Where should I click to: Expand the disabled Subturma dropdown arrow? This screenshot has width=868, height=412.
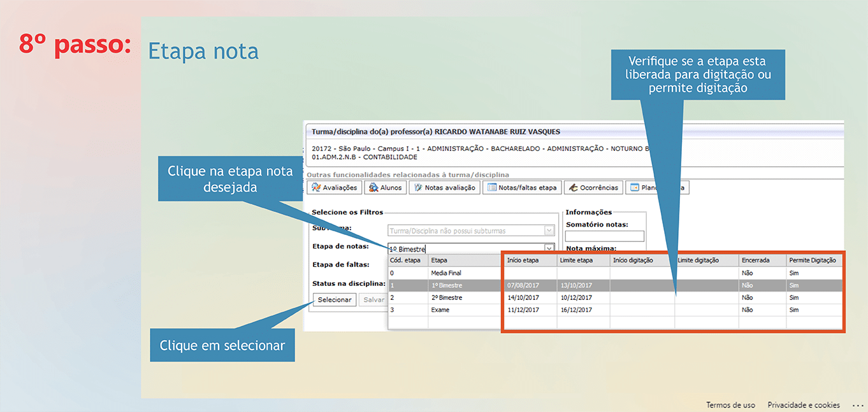549,231
